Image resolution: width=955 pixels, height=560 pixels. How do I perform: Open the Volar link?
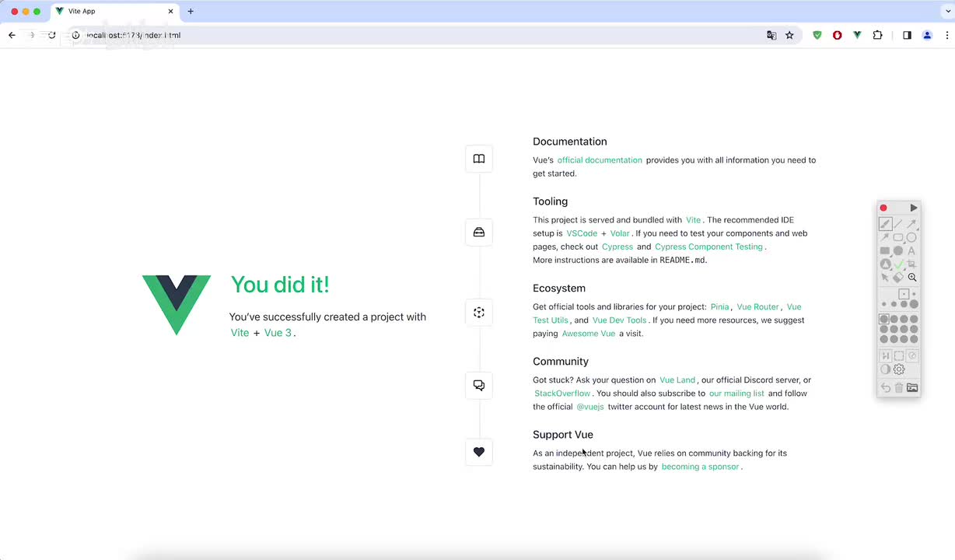coord(620,233)
